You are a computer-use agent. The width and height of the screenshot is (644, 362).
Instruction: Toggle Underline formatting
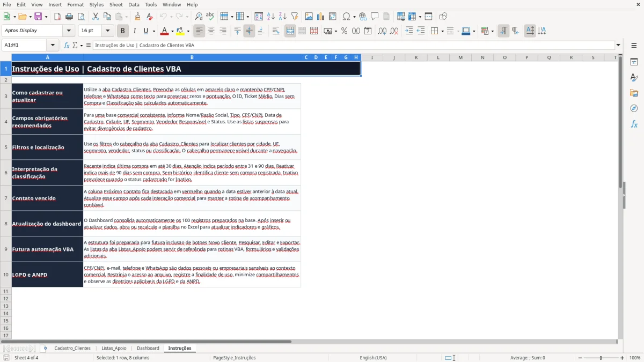[x=145, y=31]
